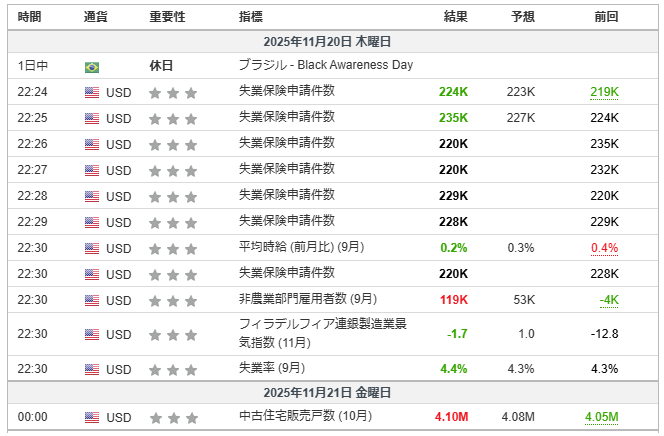This screenshot has width=664, height=436.
Task: Click the red previous value 0.4%
Action: [604, 248]
